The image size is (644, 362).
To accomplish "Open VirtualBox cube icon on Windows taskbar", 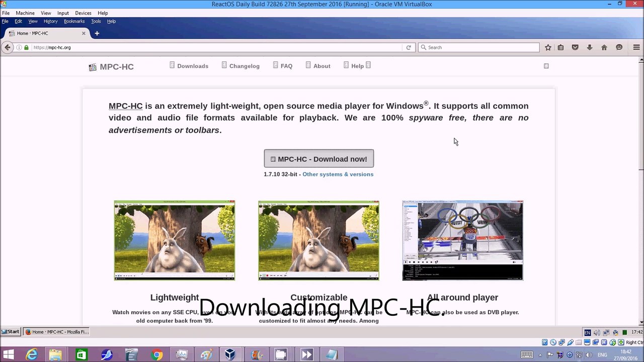I will pos(230,355).
